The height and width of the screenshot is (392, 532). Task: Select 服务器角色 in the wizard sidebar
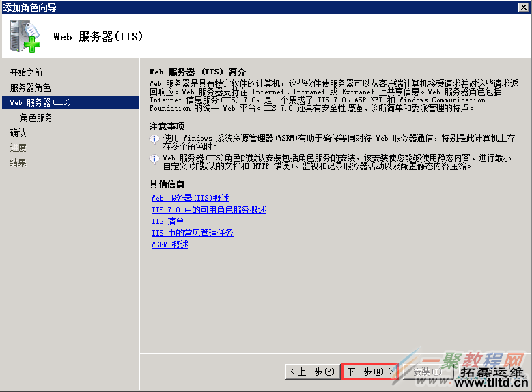(x=30, y=87)
